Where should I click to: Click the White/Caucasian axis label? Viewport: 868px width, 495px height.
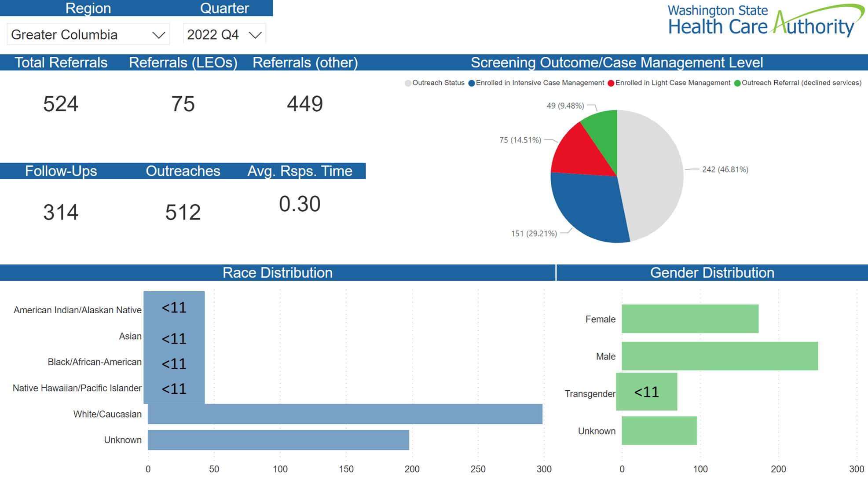click(107, 414)
